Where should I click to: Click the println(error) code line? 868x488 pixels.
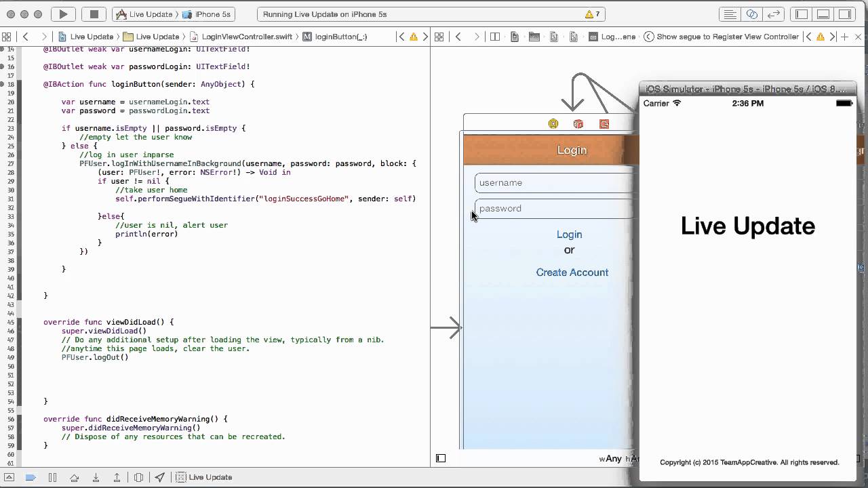click(x=146, y=235)
